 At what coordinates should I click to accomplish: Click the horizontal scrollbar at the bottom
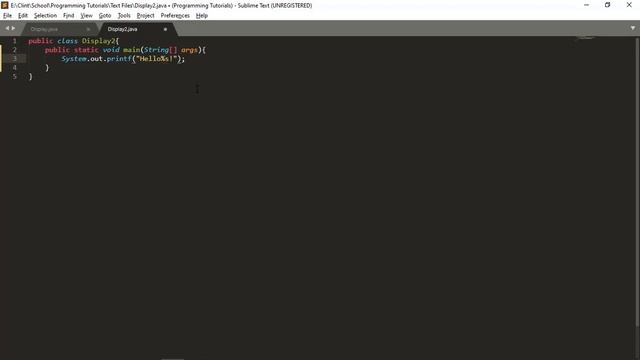pyautogui.click(x=173, y=359)
